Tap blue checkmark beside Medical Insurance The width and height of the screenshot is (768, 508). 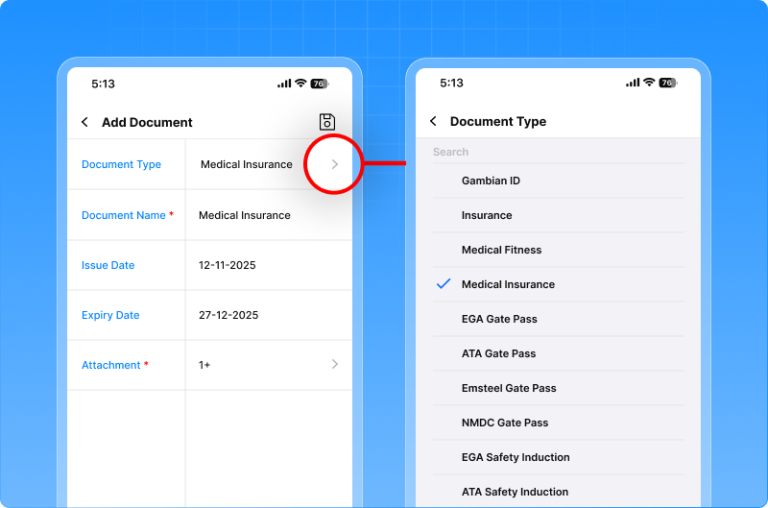pyautogui.click(x=443, y=284)
